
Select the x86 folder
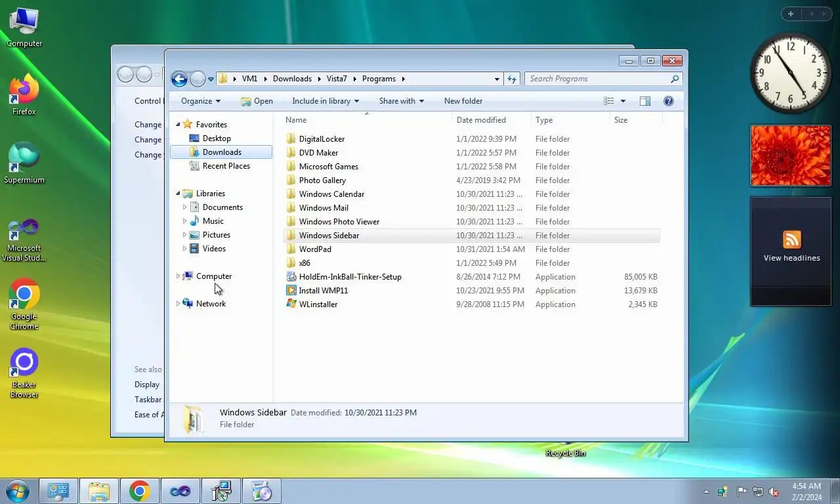pyautogui.click(x=472, y=263)
